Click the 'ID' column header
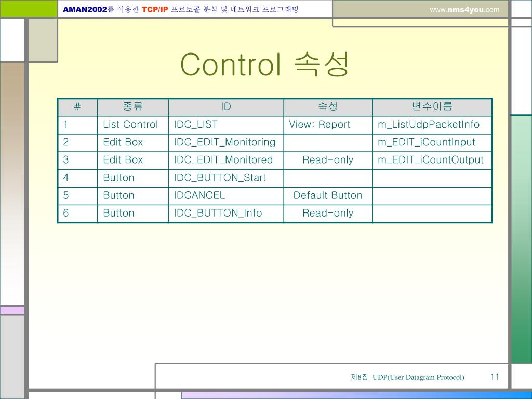The image size is (532, 399). [226, 107]
